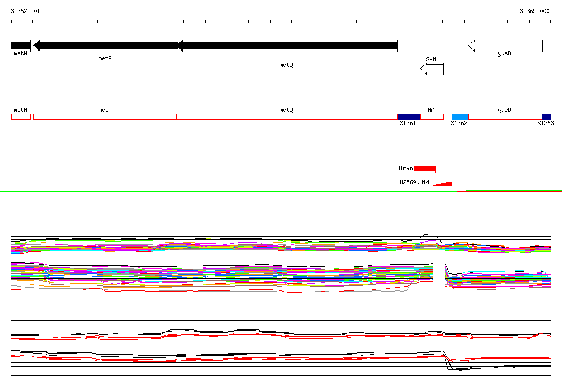
Task: Select the dark blue S1261 segment
Action: coord(409,116)
